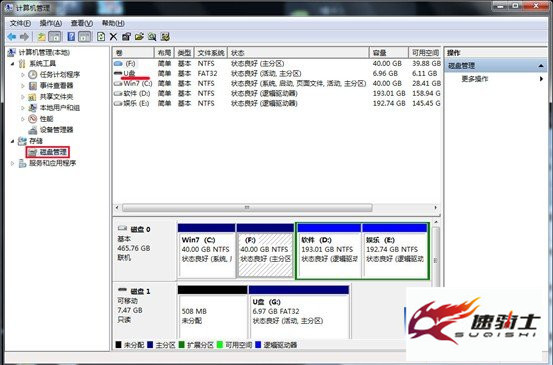
Task: Open the 文件(F) menu
Action: coord(20,23)
